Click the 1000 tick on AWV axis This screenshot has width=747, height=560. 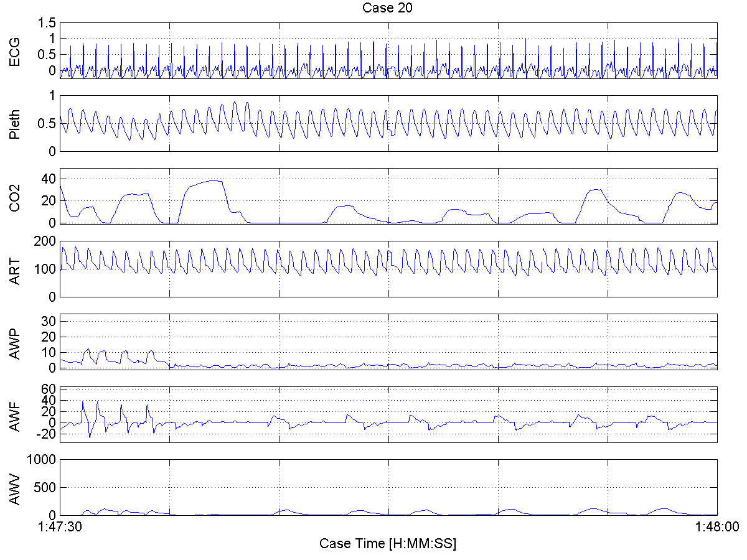click(42, 460)
